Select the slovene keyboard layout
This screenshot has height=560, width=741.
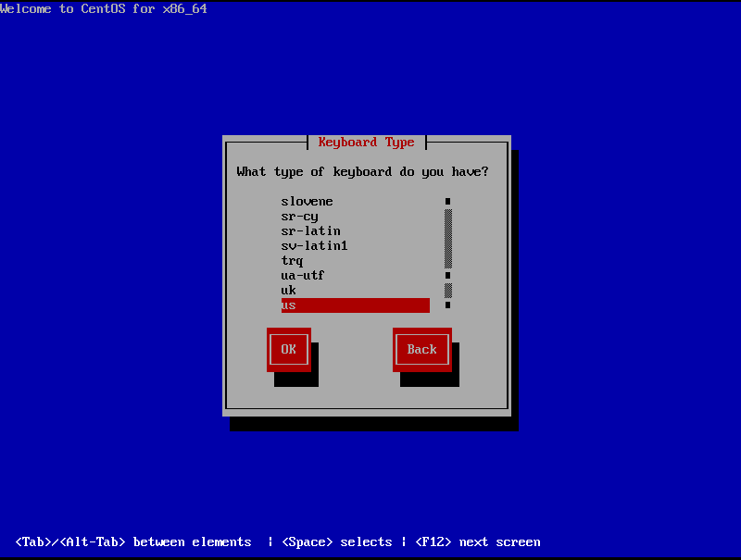click(307, 202)
